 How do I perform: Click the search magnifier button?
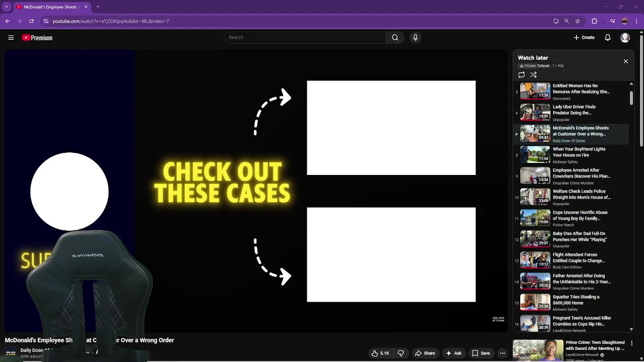(x=395, y=37)
